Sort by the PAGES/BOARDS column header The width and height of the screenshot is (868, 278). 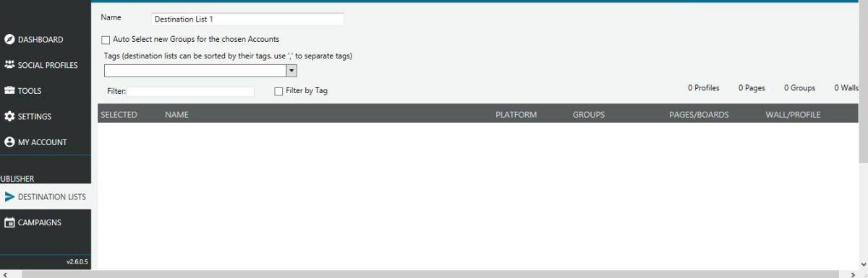click(x=699, y=115)
